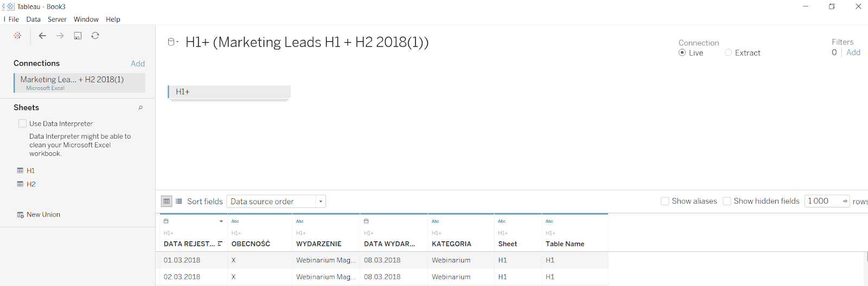The width and height of the screenshot is (868, 286).
Task: Add a data source filter
Action: [853, 53]
